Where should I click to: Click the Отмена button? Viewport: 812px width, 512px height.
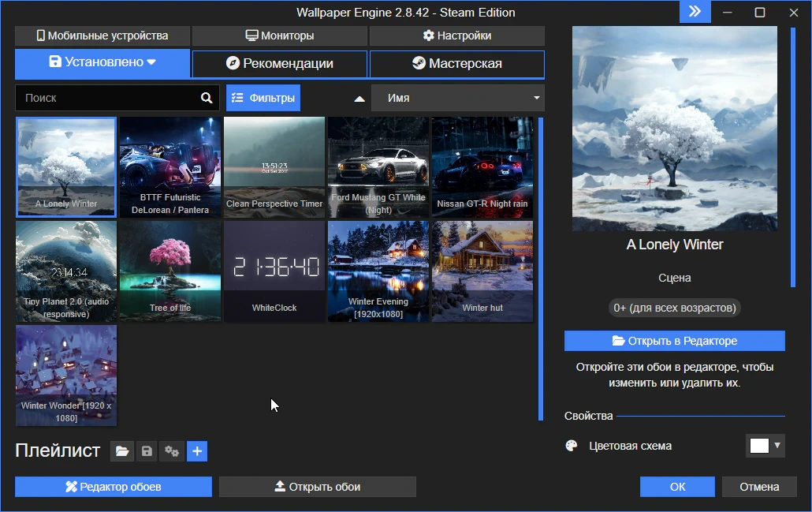point(759,487)
